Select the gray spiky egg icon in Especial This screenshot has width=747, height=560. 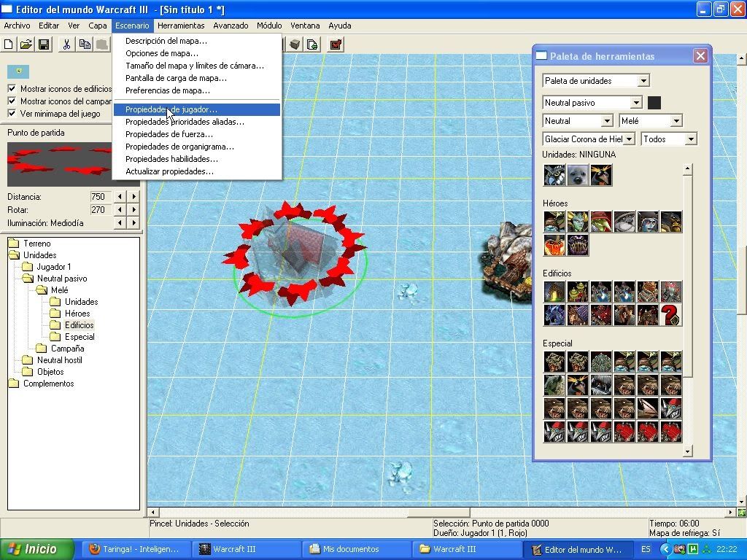601,362
